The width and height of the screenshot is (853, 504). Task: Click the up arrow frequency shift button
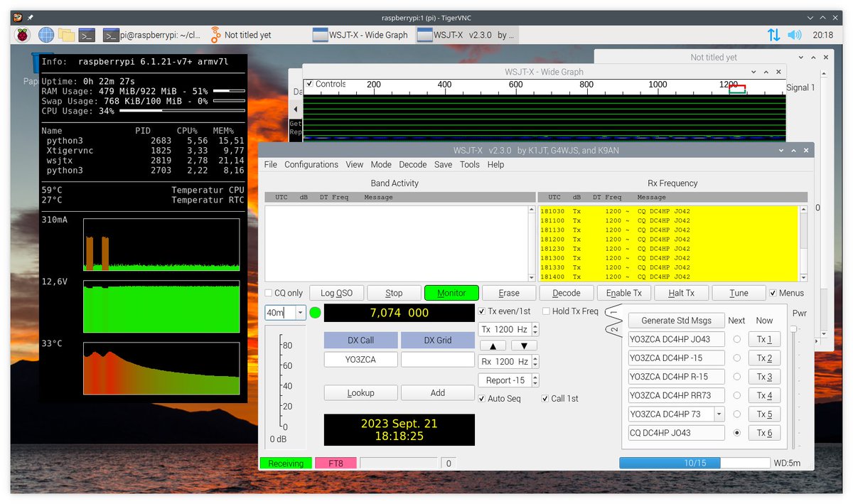(x=493, y=345)
